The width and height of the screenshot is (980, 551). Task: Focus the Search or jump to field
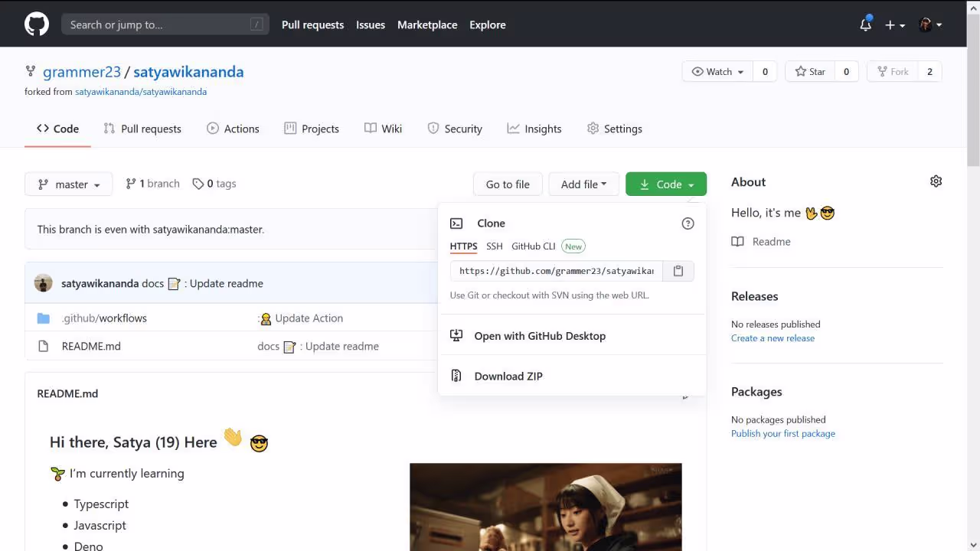165,24
